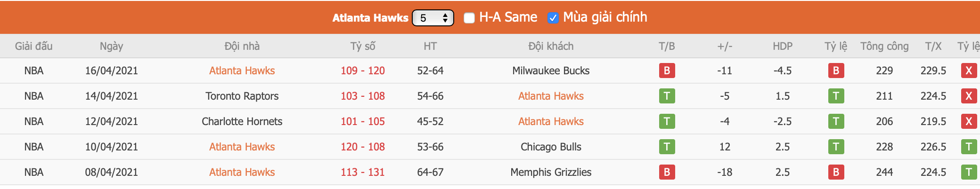Viewport: 980px width, 189px height.
Task: Open the 109 - 120 score link
Action: pos(363,71)
